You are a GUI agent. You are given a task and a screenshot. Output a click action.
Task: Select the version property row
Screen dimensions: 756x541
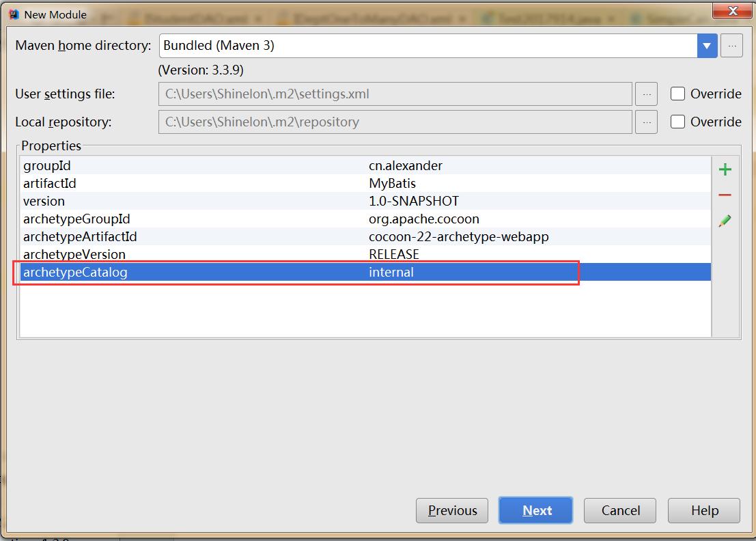[365, 201]
